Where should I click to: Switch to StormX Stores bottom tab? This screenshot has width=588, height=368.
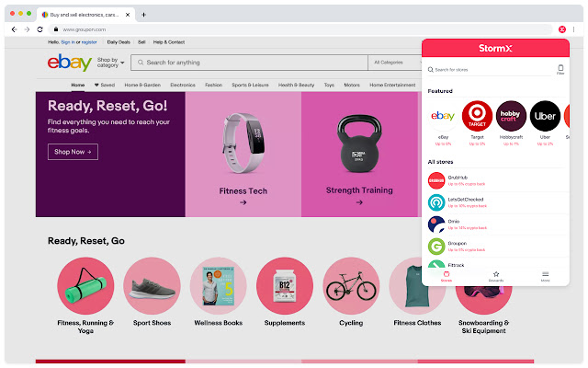point(447,276)
